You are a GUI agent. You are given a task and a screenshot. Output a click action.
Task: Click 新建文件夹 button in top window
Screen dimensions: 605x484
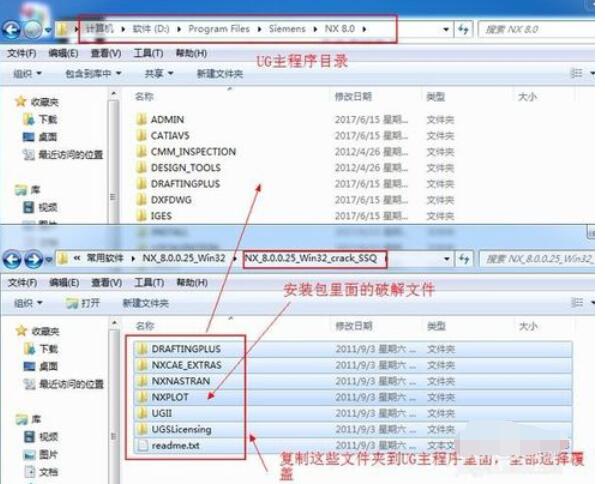point(220,73)
